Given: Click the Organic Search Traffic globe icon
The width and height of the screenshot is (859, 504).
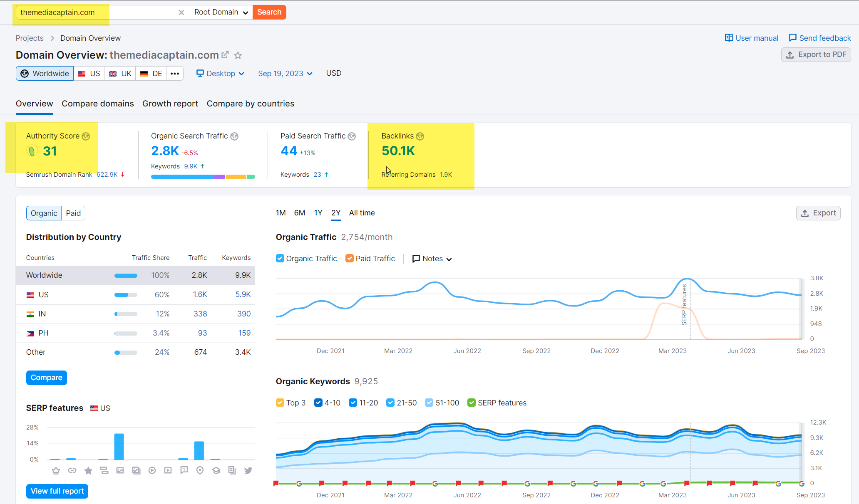Looking at the screenshot, I should (x=234, y=136).
